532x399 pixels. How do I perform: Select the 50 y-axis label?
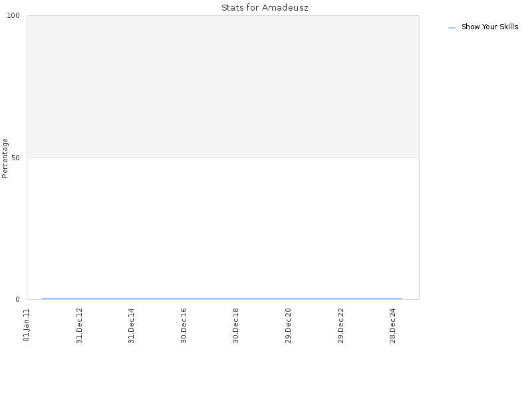tap(15, 158)
